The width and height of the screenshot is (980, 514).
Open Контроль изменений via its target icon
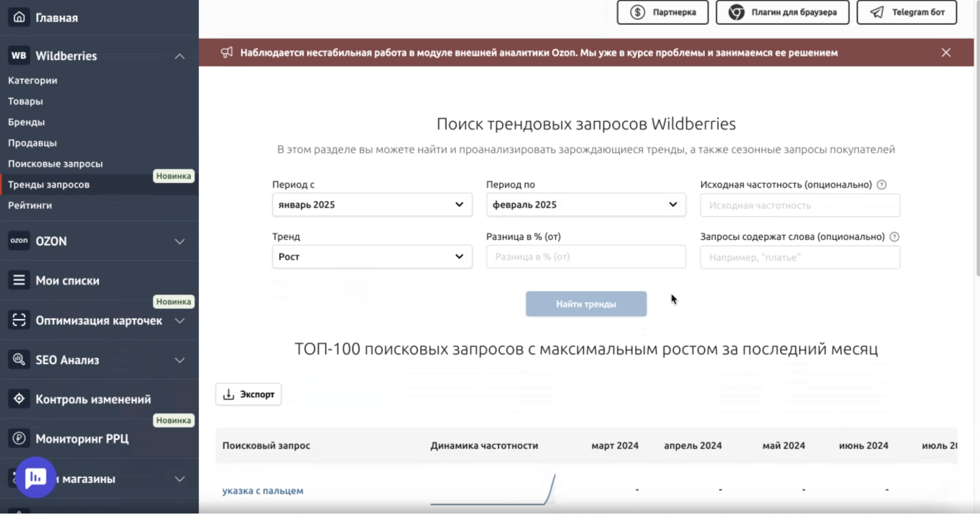click(19, 399)
